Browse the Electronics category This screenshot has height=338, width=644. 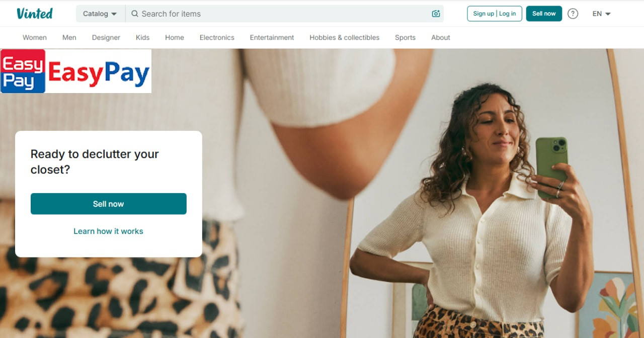pos(217,38)
